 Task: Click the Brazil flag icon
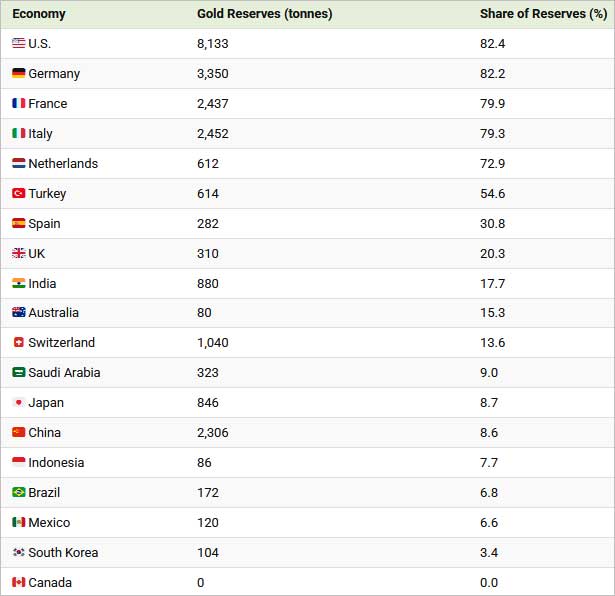pyautogui.click(x=18, y=492)
